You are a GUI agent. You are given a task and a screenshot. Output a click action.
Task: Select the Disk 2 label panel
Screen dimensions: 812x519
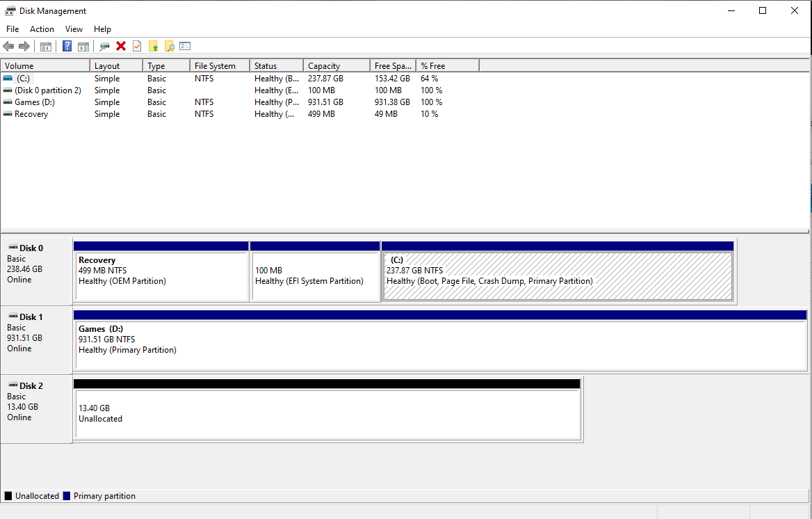(36, 409)
